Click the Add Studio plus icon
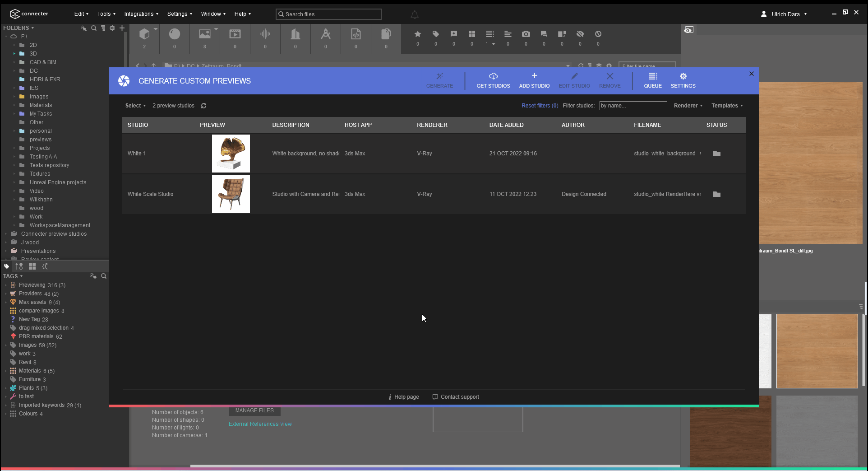This screenshot has height=471, width=868. pos(534,80)
